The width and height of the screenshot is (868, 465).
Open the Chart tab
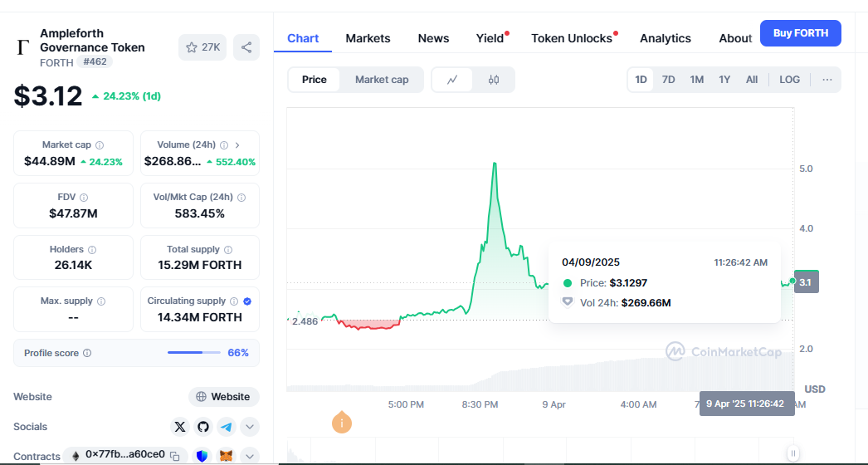tap(303, 38)
